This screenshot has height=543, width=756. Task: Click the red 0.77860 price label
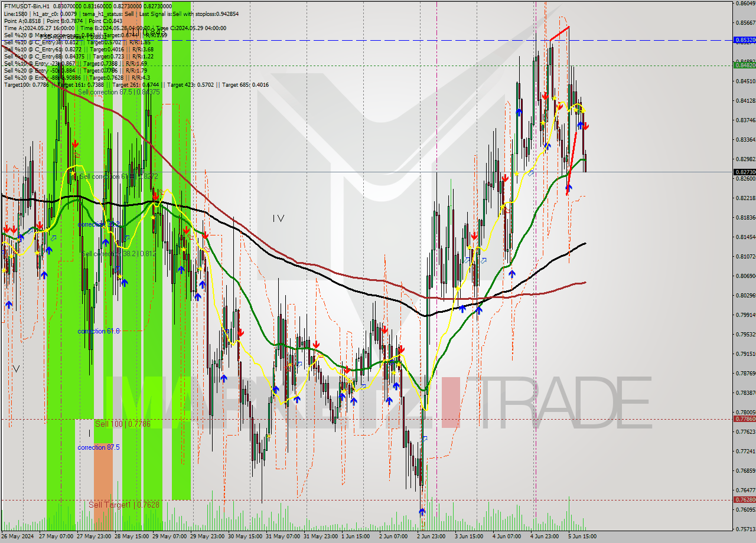[x=744, y=418]
